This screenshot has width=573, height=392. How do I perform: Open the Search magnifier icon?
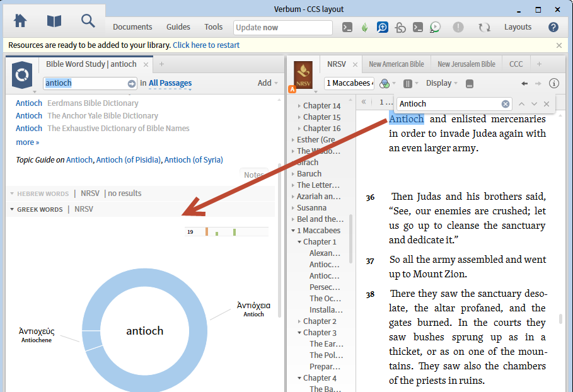tap(88, 21)
